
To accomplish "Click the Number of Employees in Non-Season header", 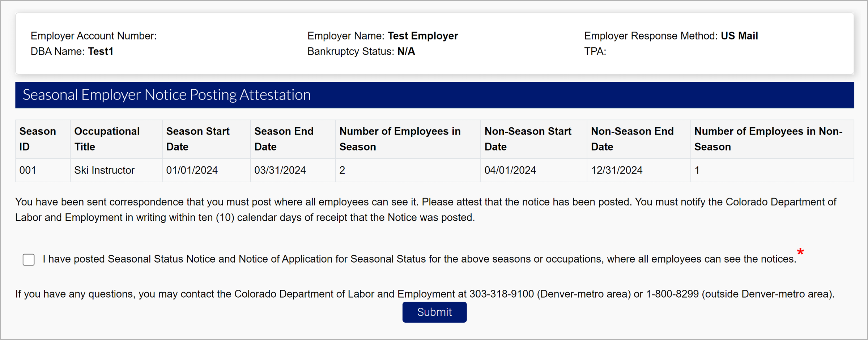I will 768,139.
